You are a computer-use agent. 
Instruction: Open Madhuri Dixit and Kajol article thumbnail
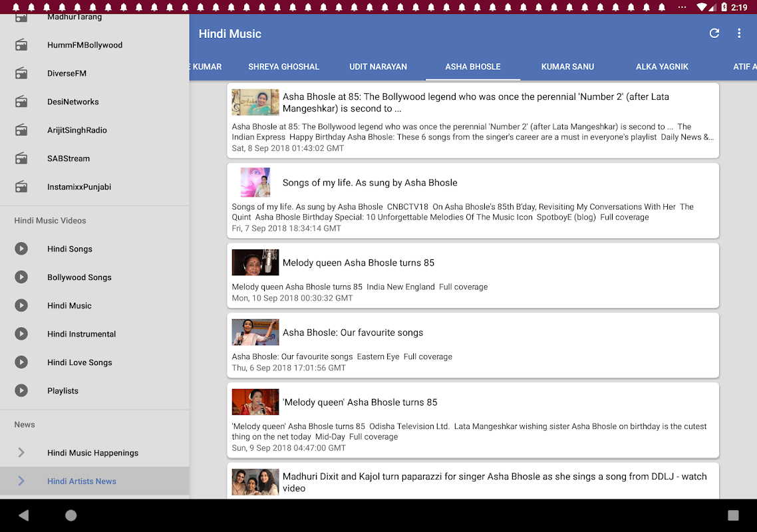(x=255, y=482)
